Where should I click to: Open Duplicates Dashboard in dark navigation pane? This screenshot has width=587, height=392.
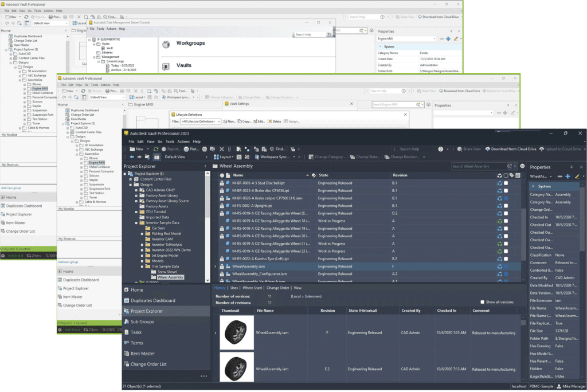[152, 300]
